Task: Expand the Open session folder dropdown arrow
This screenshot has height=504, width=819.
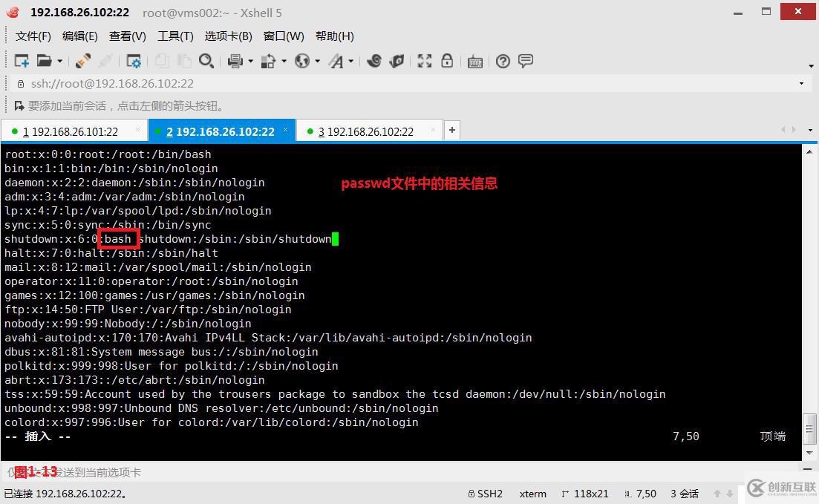Action: click(59, 62)
